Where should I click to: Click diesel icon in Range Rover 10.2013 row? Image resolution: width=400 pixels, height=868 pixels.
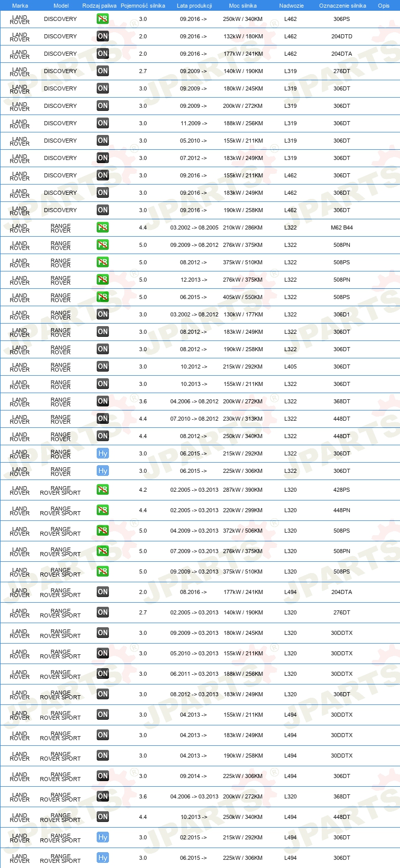(x=103, y=384)
